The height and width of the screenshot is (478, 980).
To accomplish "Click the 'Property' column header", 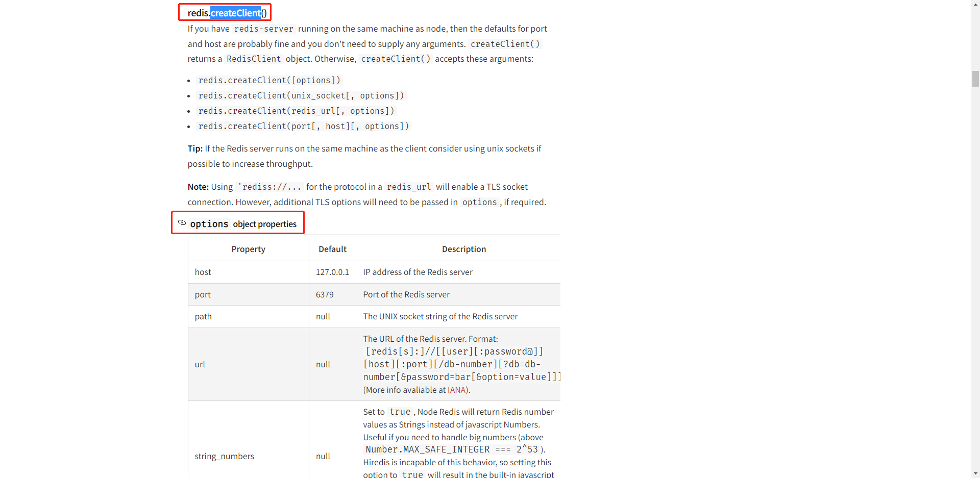I will (x=249, y=249).
